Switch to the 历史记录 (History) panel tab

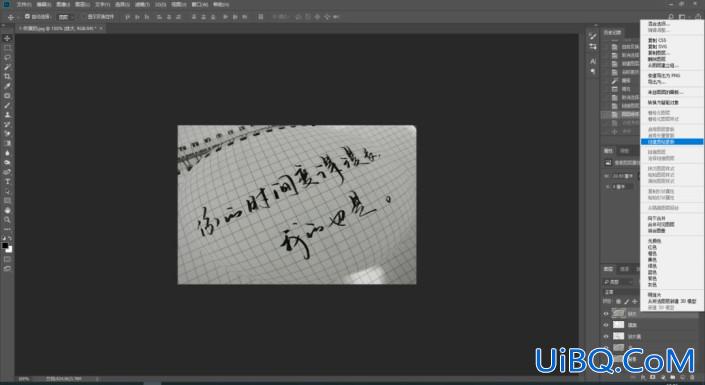tap(612, 32)
